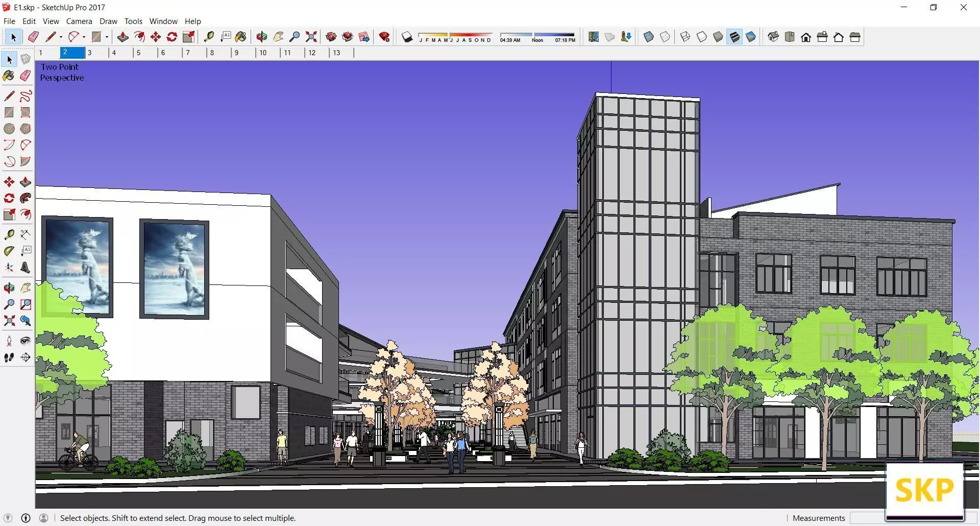Select the Dimension tool in left palette

click(x=26, y=234)
